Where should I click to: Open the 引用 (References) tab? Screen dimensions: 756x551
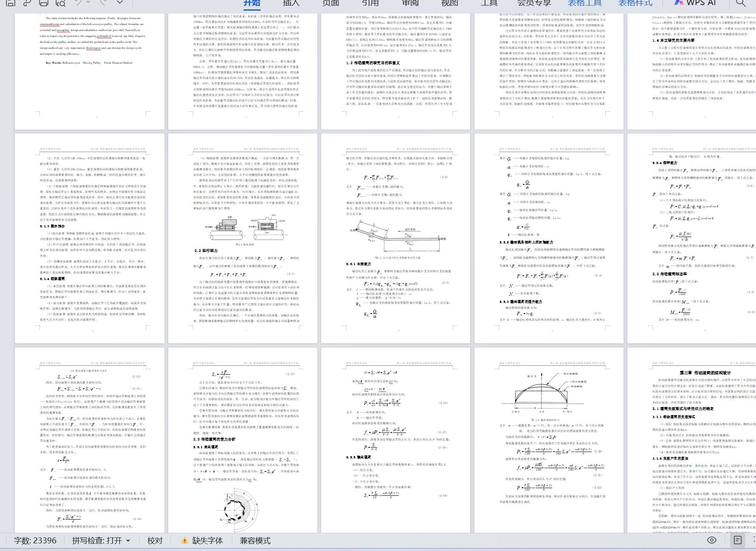pyautogui.click(x=370, y=3)
